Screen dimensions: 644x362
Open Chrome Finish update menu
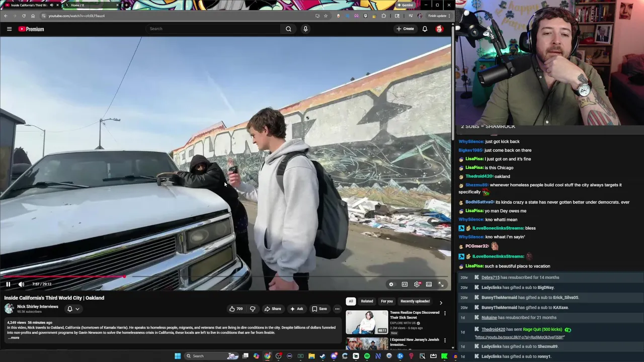tap(439, 16)
